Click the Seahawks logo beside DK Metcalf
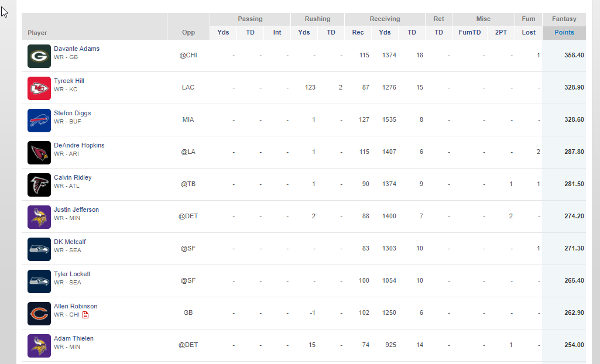This screenshot has height=364, width=600. pyautogui.click(x=39, y=249)
